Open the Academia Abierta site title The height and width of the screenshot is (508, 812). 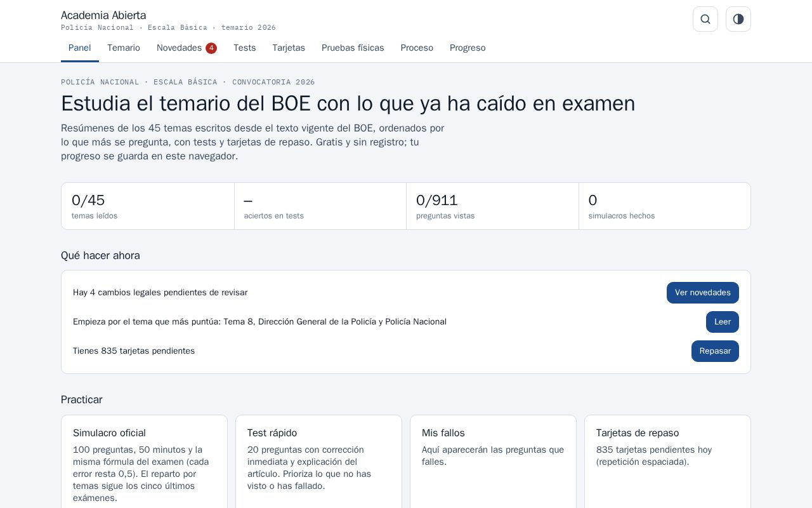[103, 15]
